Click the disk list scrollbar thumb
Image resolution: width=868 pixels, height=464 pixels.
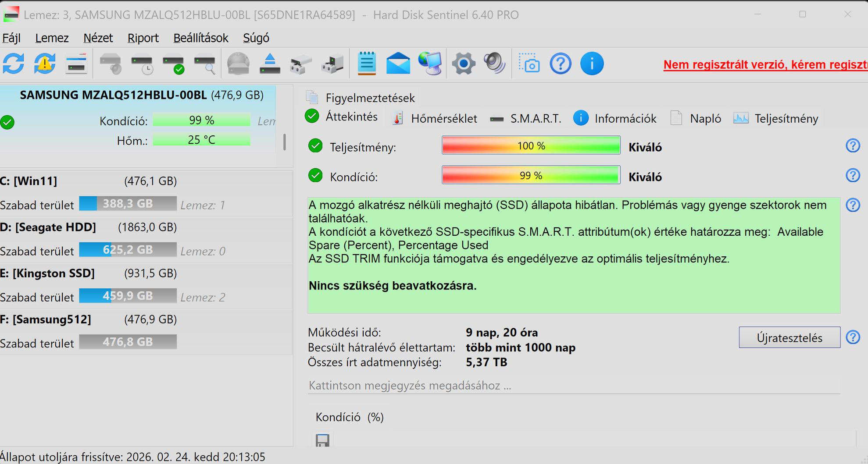(285, 142)
